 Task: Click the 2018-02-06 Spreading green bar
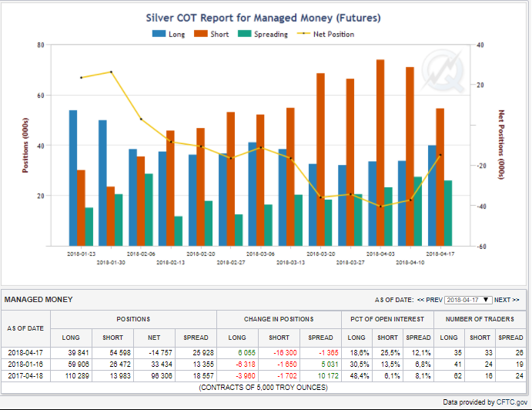149,210
